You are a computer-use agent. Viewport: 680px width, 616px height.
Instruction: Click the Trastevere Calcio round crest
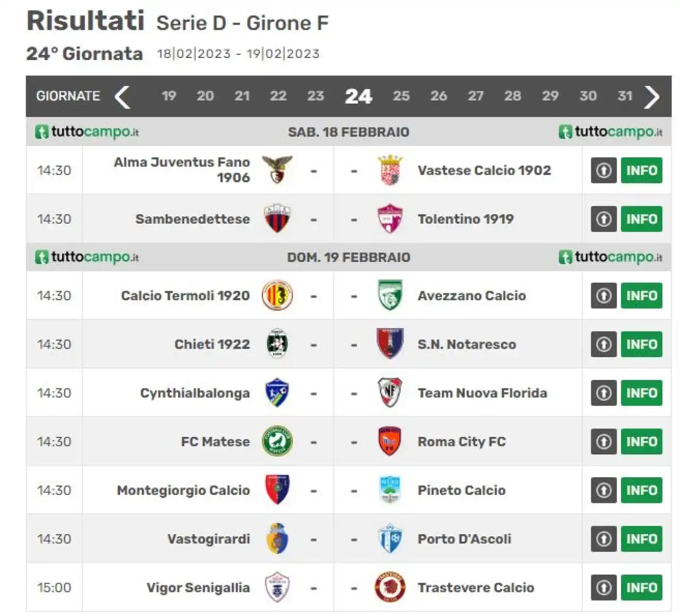coord(390,587)
